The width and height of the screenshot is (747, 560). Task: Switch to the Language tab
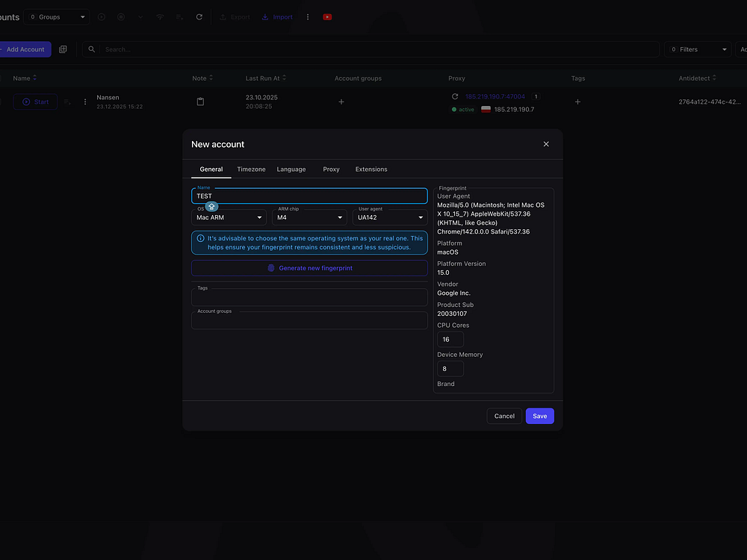pyautogui.click(x=291, y=169)
